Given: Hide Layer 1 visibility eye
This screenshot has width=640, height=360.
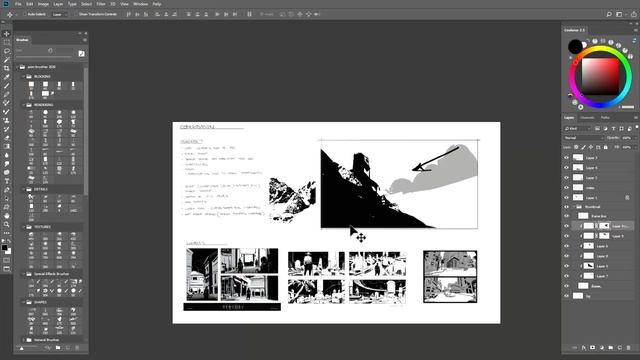Looking at the screenshot, I should (x=567, y=198).
